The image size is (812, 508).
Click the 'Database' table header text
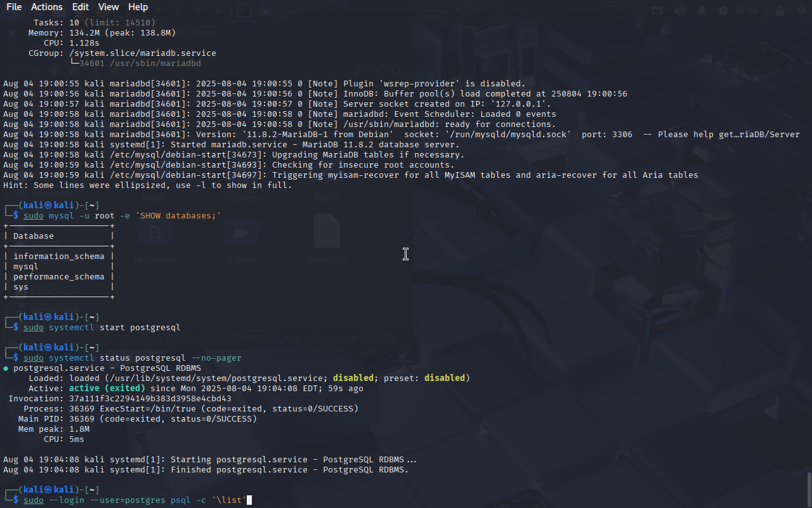point(34,236)
